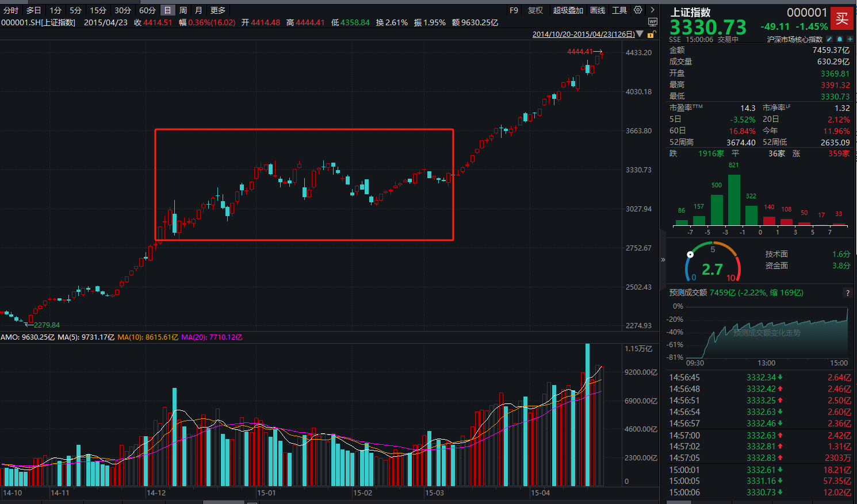Click the 14:56:45 trade tick row

(760, 378)
